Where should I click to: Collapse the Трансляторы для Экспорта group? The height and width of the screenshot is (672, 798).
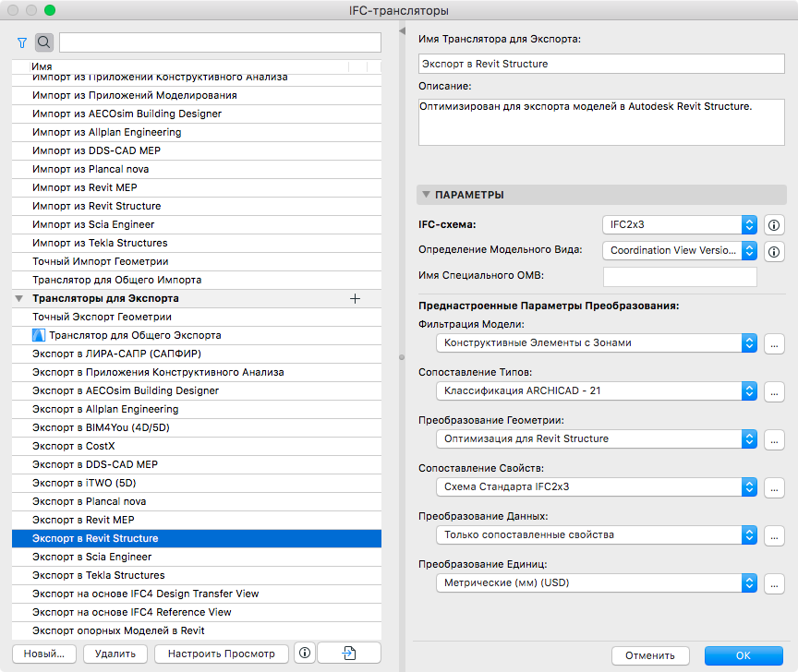[x=18, y=298]
